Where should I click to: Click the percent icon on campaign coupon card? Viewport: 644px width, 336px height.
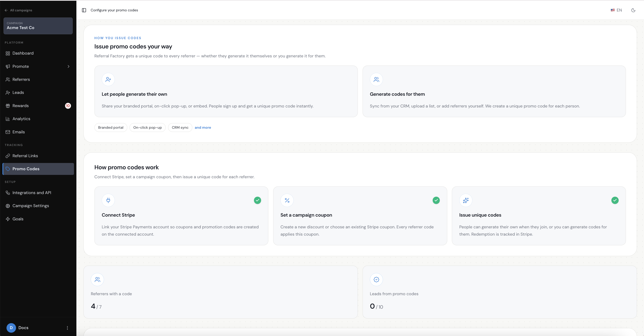click(x=287, y=200)
